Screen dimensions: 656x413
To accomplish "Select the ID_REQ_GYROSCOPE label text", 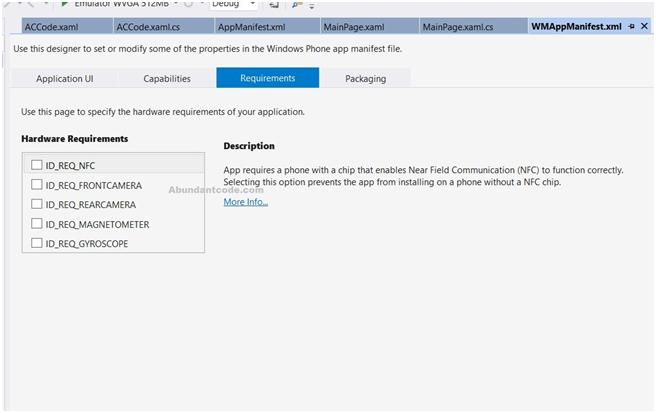I will coord(87,244).
